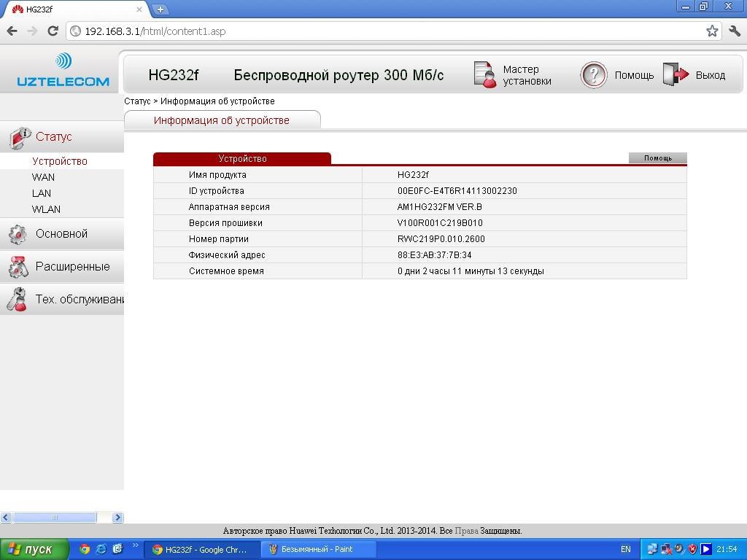Screen dimensions: 747x560
Task: Select Устройство in the sidebar
Action: tap(60, 161)
